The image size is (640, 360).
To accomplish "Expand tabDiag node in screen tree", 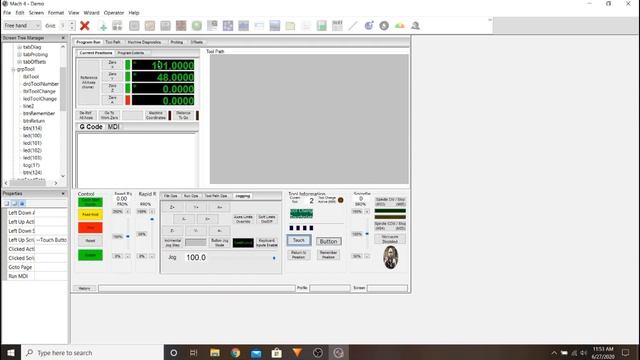I will pos(19,47).
